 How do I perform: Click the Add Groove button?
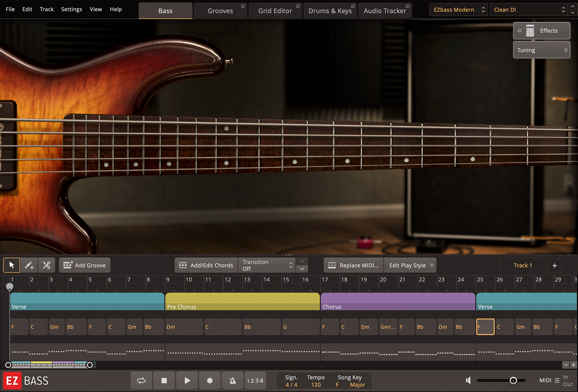point(85,265)
